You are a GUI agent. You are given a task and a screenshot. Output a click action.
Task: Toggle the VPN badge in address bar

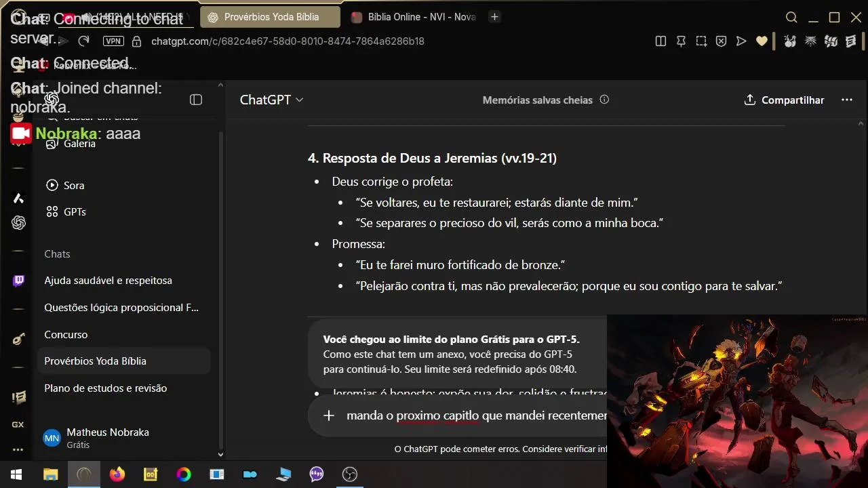(x=113, y=41)
